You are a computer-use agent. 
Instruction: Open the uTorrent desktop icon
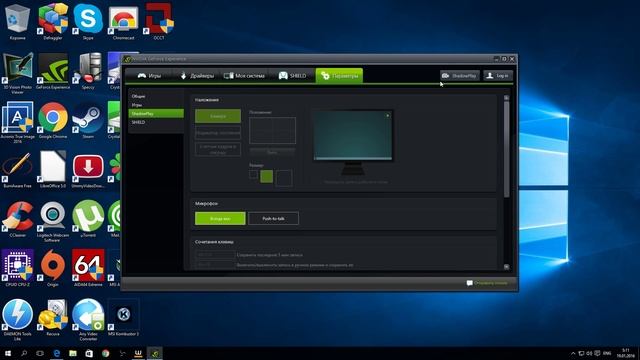pyautogui.click(x=88, y=219)
